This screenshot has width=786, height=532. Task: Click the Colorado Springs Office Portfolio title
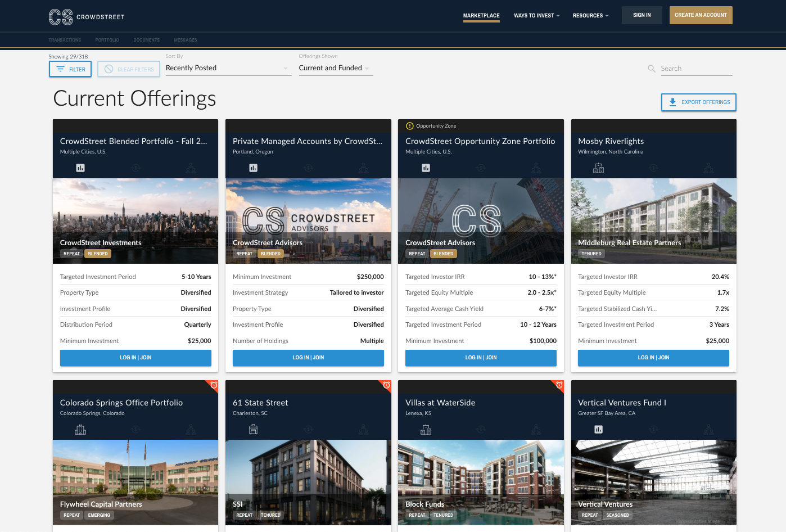(121, 403)
